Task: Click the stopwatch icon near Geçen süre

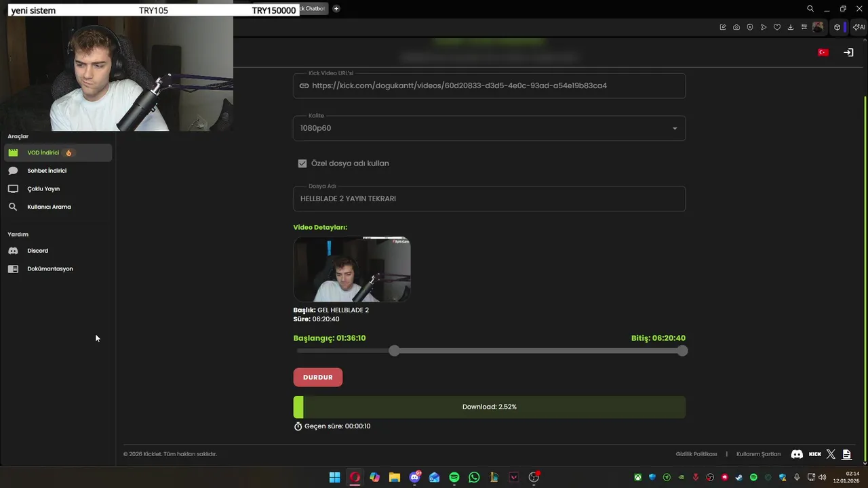Action: pyautogui.click(x=298, y=426)
